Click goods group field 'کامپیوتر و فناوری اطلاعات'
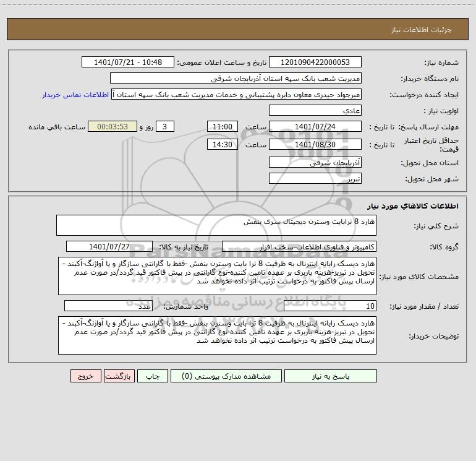The image size is (476, 461). [x=299, y=246]
